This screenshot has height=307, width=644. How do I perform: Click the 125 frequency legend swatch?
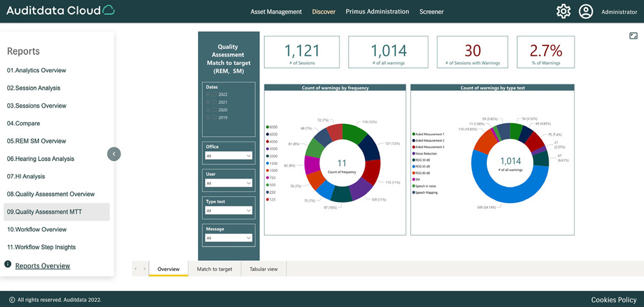[267, 199]
